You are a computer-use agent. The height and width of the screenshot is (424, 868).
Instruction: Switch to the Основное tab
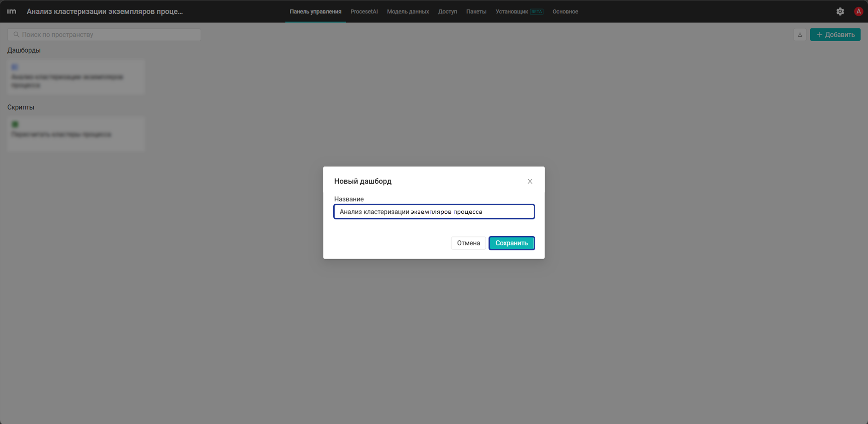[565, 12]
